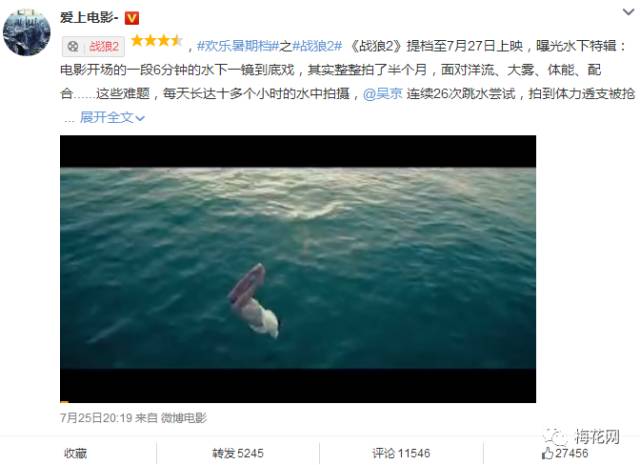Viewport: 640px width, 465px height.
Task: Click 转发 5245 repost button
Action: click(238, 453)
